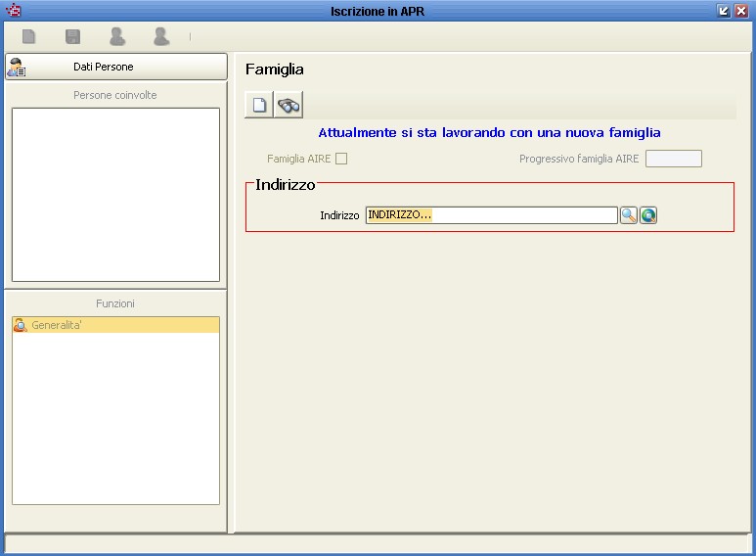Click into the Indirizzo input field
Image resolution: width=756 pixels, height=556 pixels.
491,215
